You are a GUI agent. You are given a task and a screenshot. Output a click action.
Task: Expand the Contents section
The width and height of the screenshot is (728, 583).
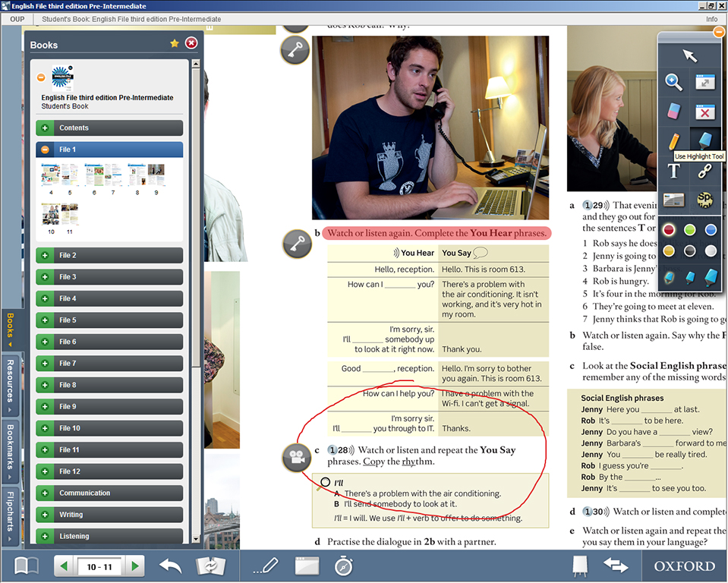(46, 128)
